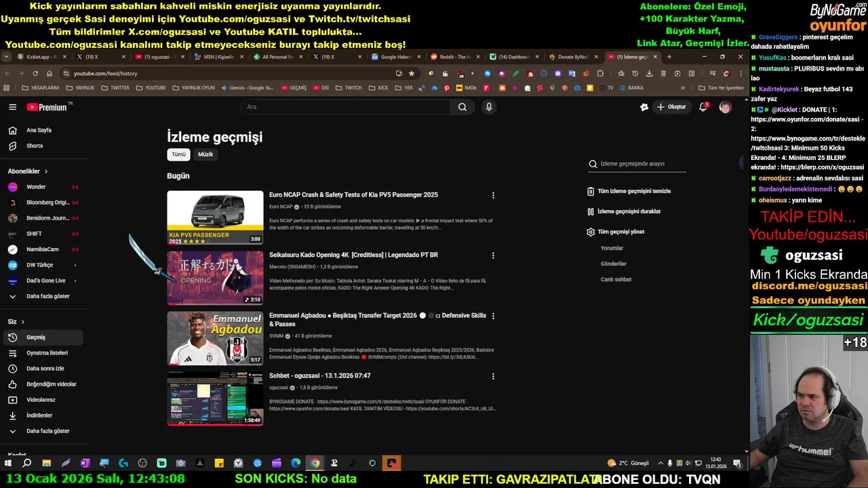Click the address bar URL

(x=105, y=73)
